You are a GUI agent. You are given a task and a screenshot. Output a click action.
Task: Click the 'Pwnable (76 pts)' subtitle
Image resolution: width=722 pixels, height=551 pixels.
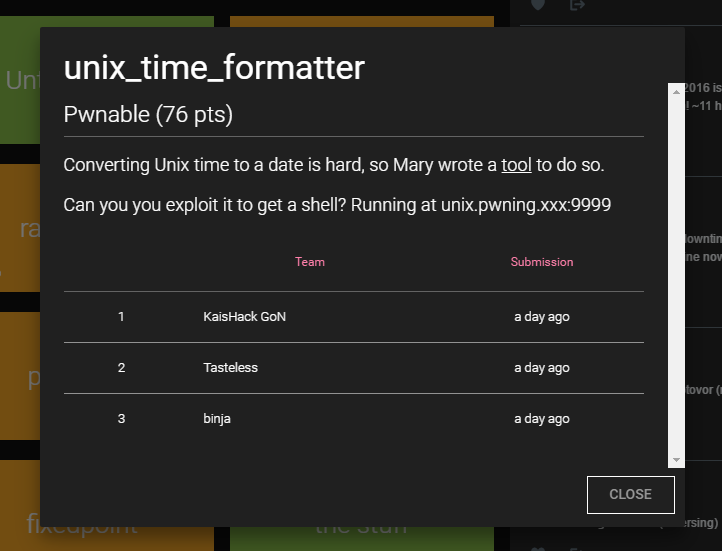coord(148,115)
